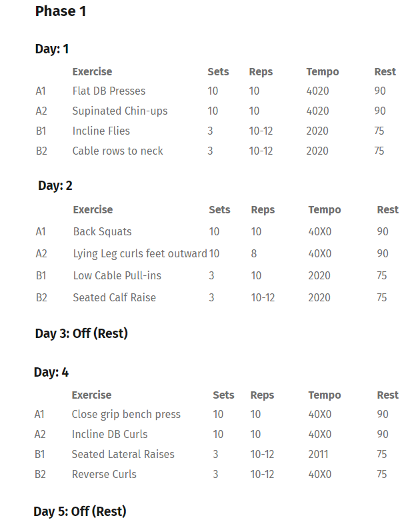This screenshot has width=408, height=532.
Task: Select the "Back Squats" exercise name
Action: (103, 232)
